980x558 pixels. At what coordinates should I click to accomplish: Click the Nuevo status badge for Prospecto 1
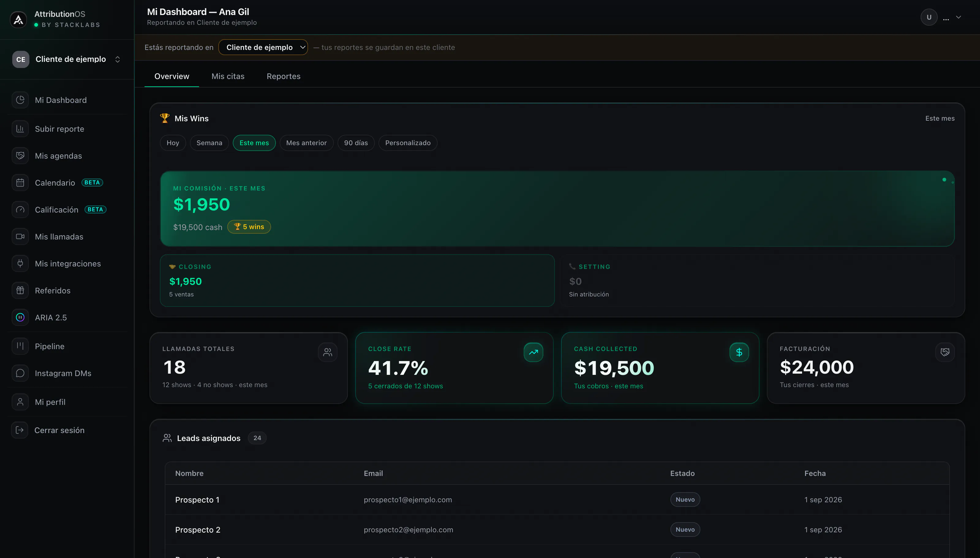click(x=685, y=500)
